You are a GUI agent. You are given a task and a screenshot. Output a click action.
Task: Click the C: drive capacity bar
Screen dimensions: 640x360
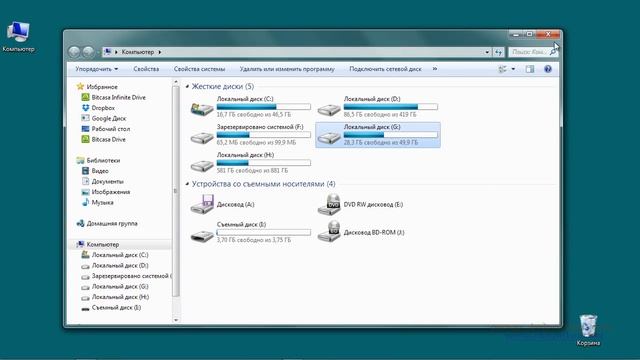click(263, 107)
